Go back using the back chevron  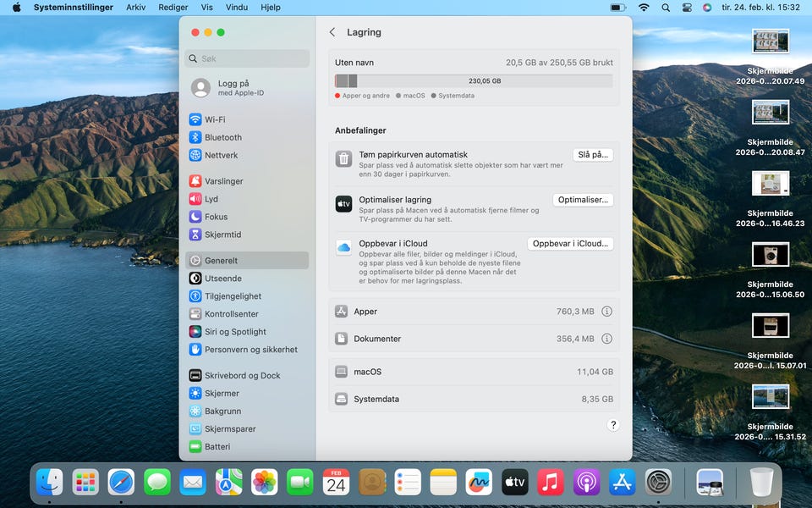[x=332, y=32]
